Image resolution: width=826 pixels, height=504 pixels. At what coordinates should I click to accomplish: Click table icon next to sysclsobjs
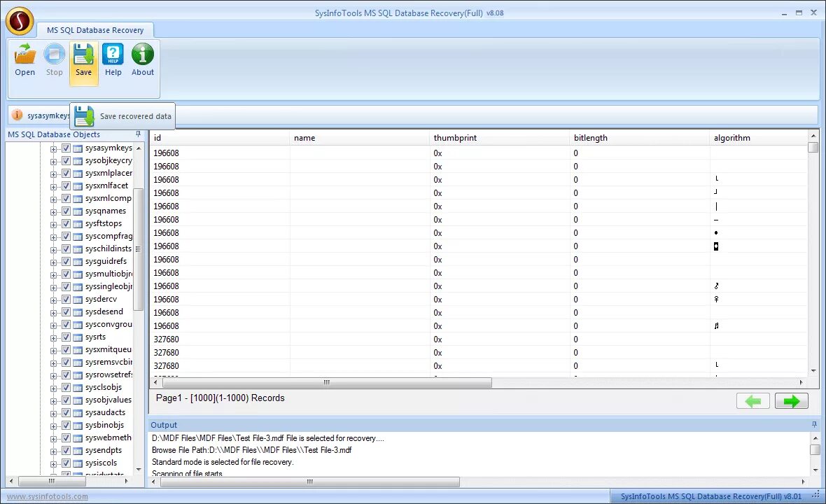78,388
